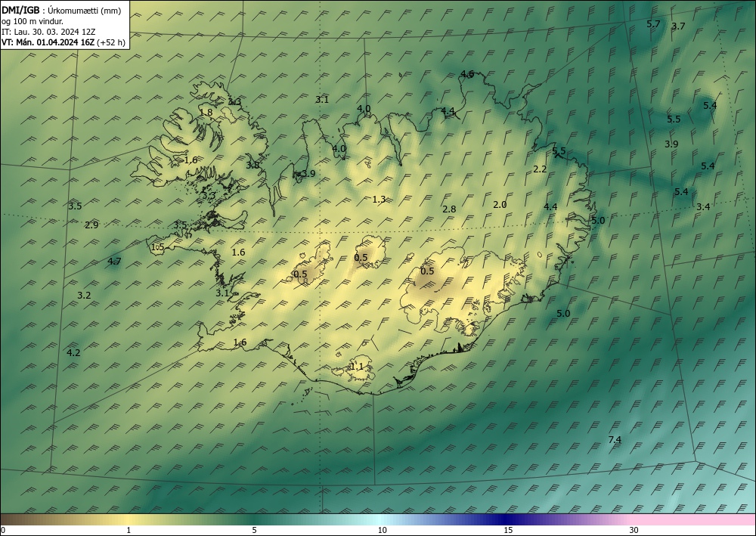
Task: Click the 10 label on the color scale
Action: 382,531
